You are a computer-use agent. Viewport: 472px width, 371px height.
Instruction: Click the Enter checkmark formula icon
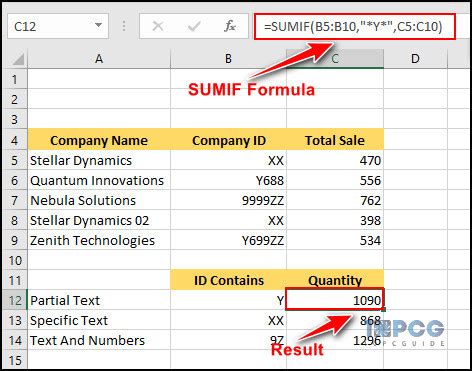click(194, 26)
